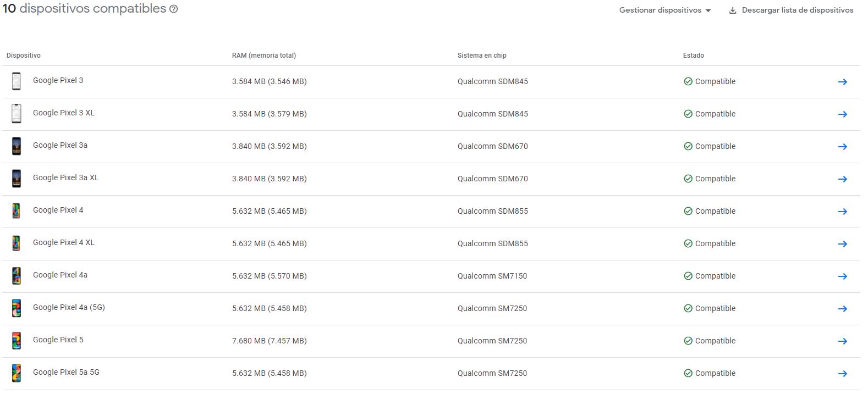Open details arrow for Google Pixel 3a
Viewport: 868px width, 394px height.
pyautogui.click(x=842, y=147)
